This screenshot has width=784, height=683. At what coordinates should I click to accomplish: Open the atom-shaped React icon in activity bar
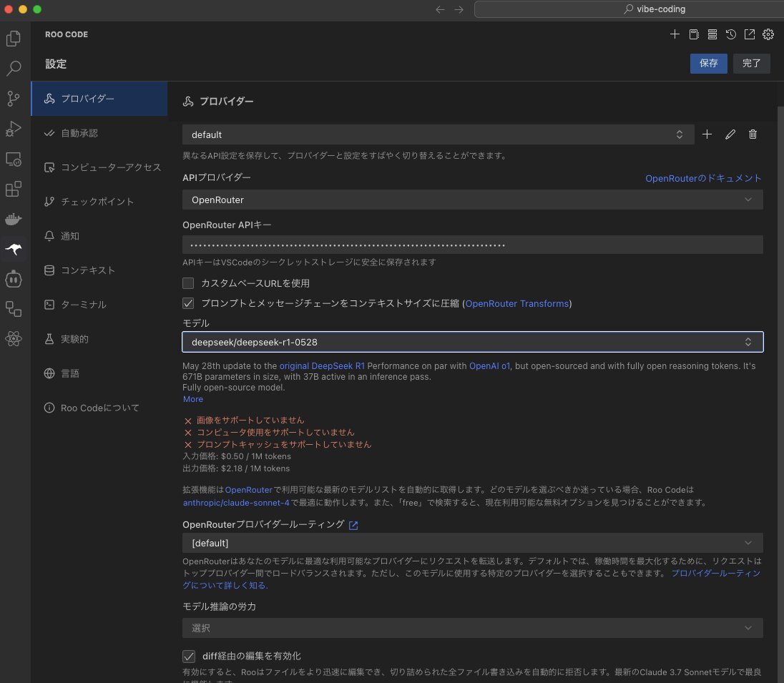pos(14,338)
